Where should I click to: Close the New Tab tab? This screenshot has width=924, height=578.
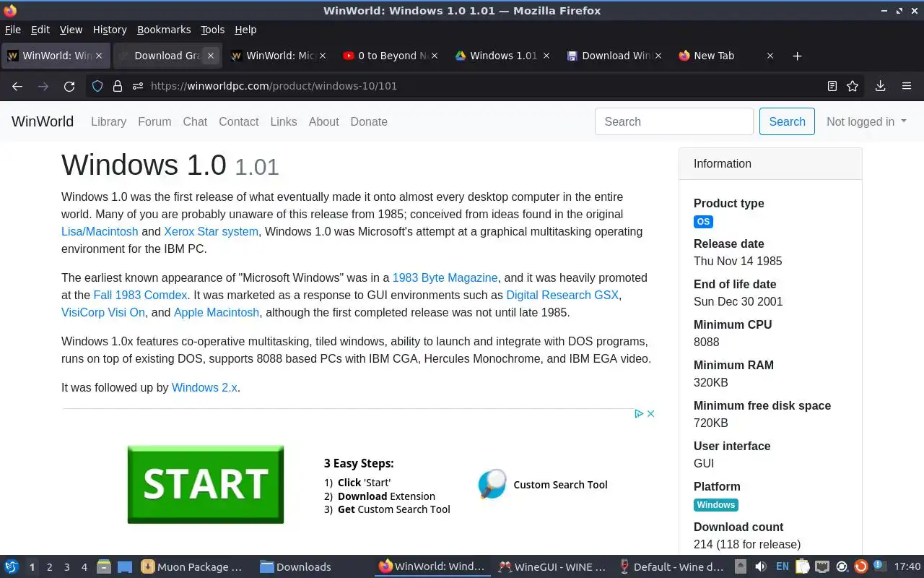pyautogui.click(x=770, y=56)
